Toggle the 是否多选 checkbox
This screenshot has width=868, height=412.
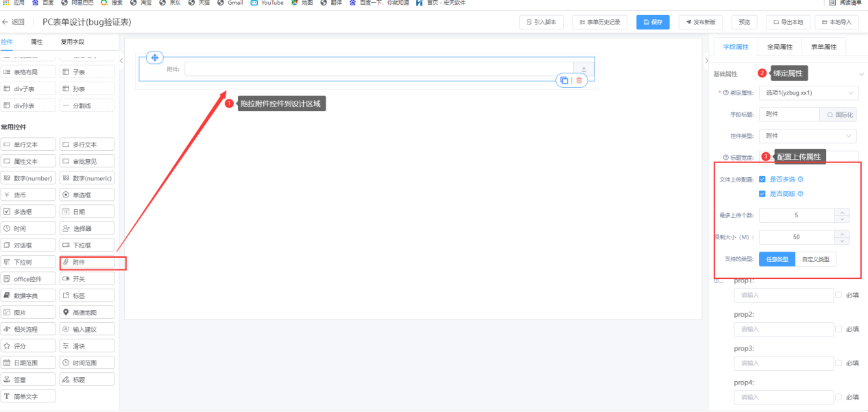coord(762,179)
